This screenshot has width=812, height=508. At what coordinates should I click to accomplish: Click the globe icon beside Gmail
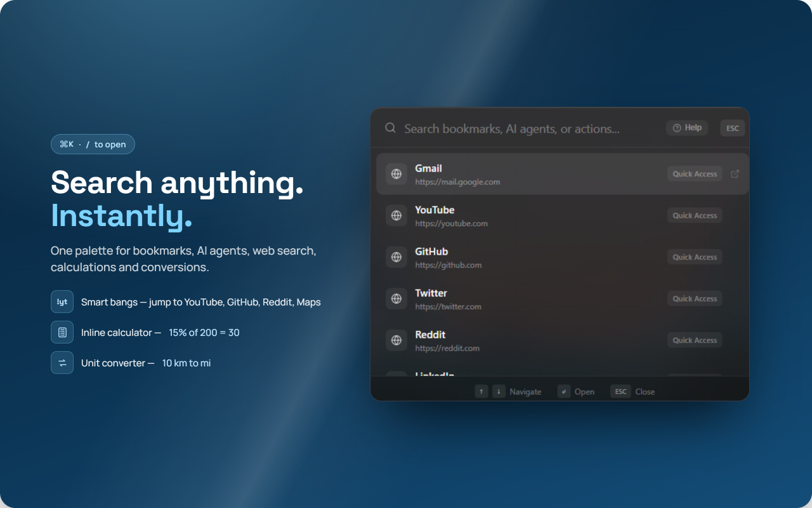(x=396, y=174)
